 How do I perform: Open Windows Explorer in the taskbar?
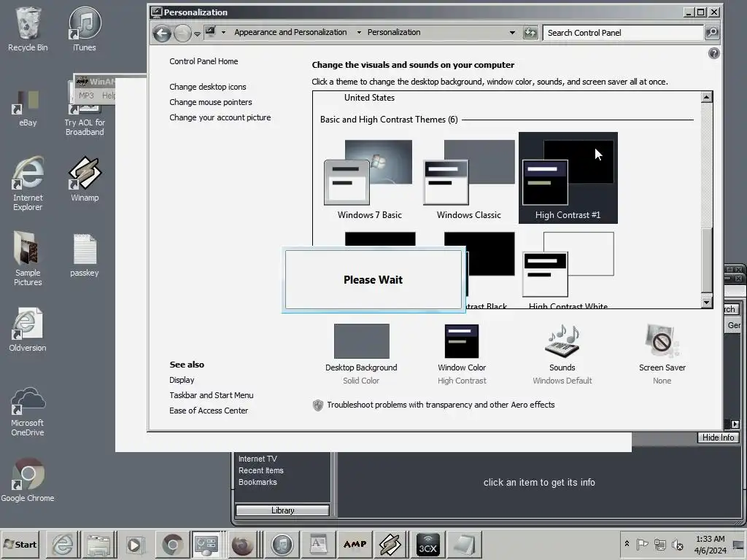click(98, 544)
